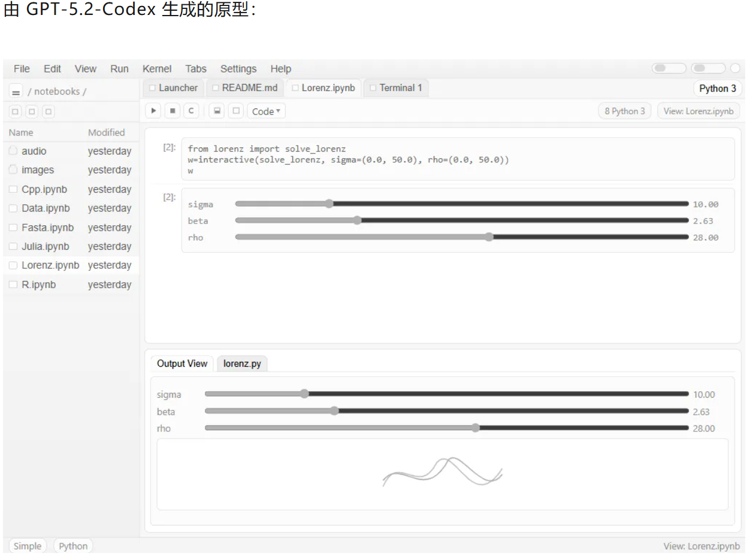Click the rho slider handle in Output View
The height and width of the screenshot is (559, 756).
coord(476,428)
